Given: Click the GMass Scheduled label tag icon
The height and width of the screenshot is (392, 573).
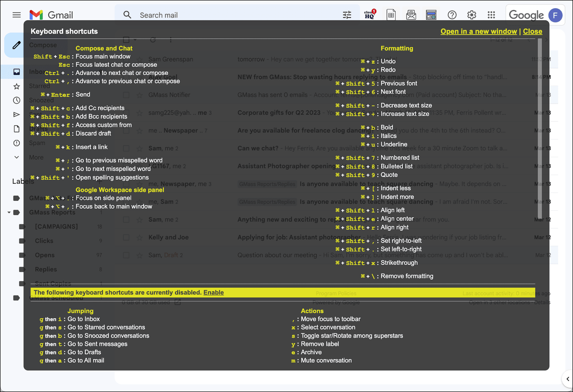Looking at the screenshot, I should [16, 298].
